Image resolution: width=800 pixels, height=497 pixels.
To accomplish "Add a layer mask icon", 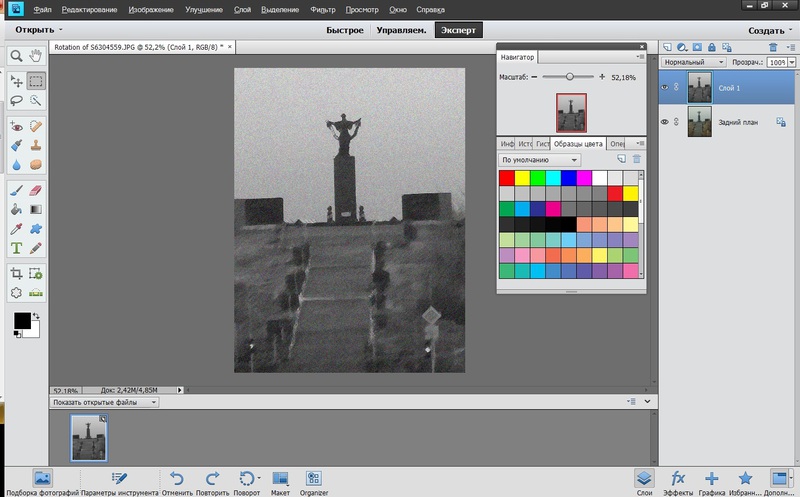I will tap(697, 47).
